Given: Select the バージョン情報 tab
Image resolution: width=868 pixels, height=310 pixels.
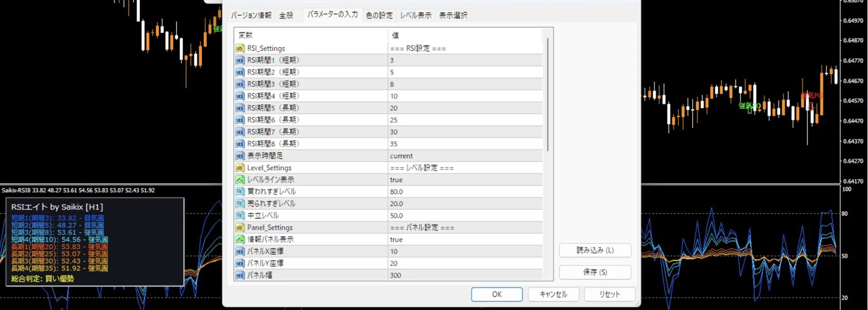Looking at the screenshot, I should click(251, 15).
